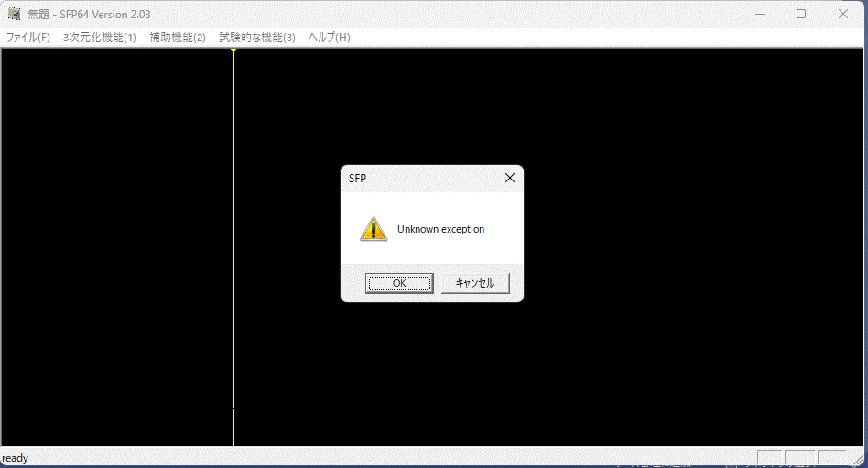Open the ファイル(F) menu
Screen dimensions: 868x468
pyautogui.click(x=27, y=38)
